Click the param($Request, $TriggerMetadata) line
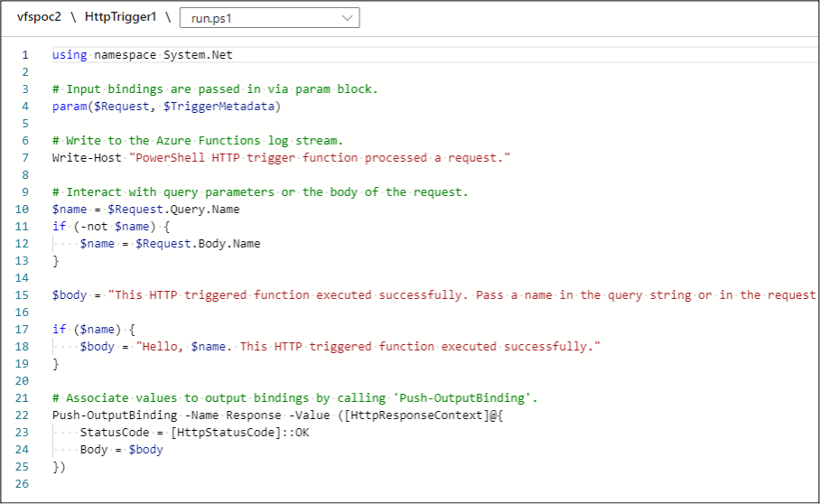 pyautogui.click(x=166, y=107)
